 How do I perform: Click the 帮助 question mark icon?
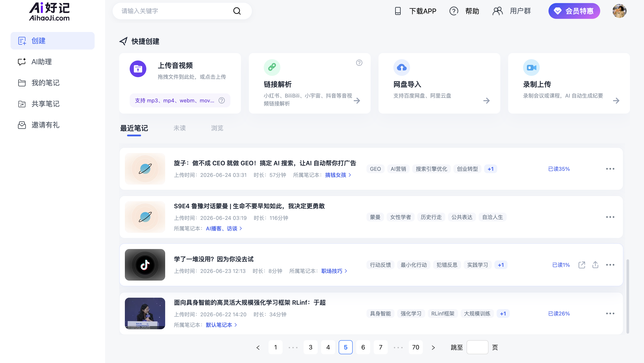[454, 11]
